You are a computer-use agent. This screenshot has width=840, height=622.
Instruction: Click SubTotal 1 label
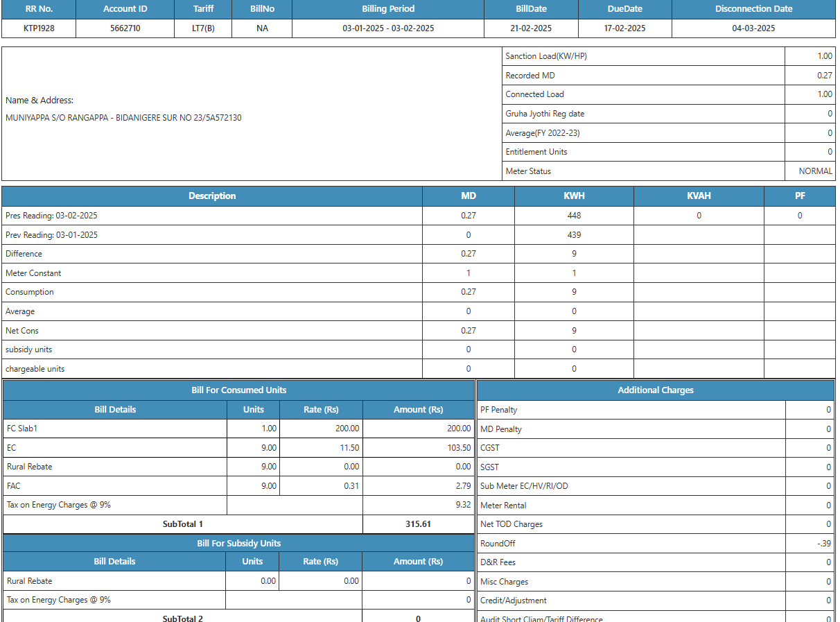[183, 524]
